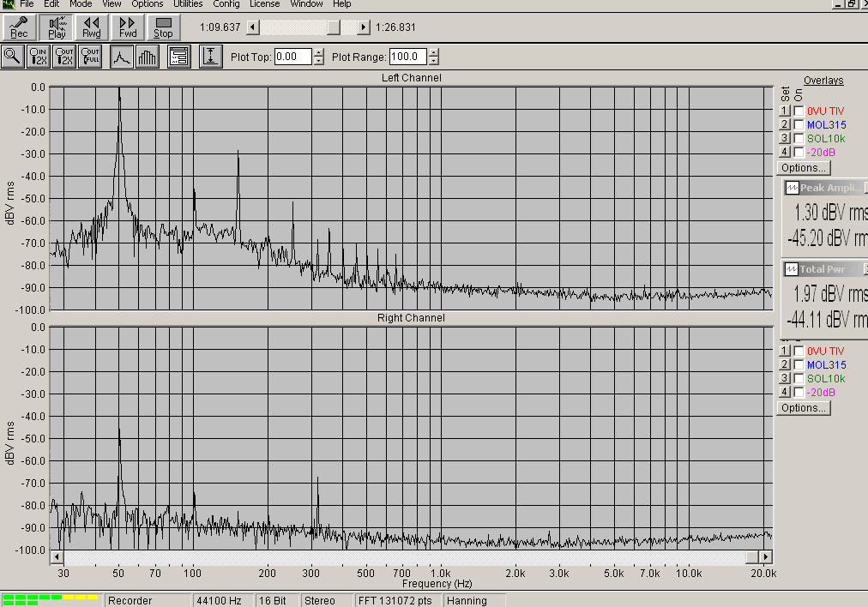The image size is (868, 607).
Task: Zoom out 2X with magnifier icon
Action: [64, 57]
